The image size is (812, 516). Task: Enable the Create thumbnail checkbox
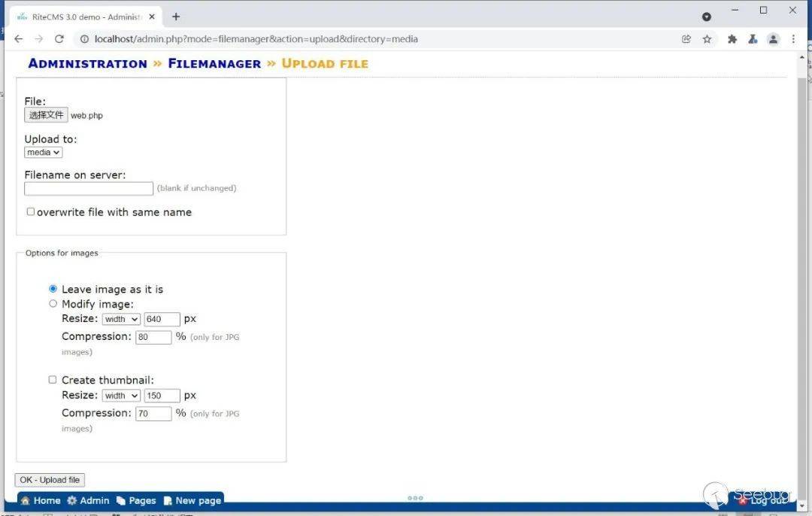coord(53,380)
